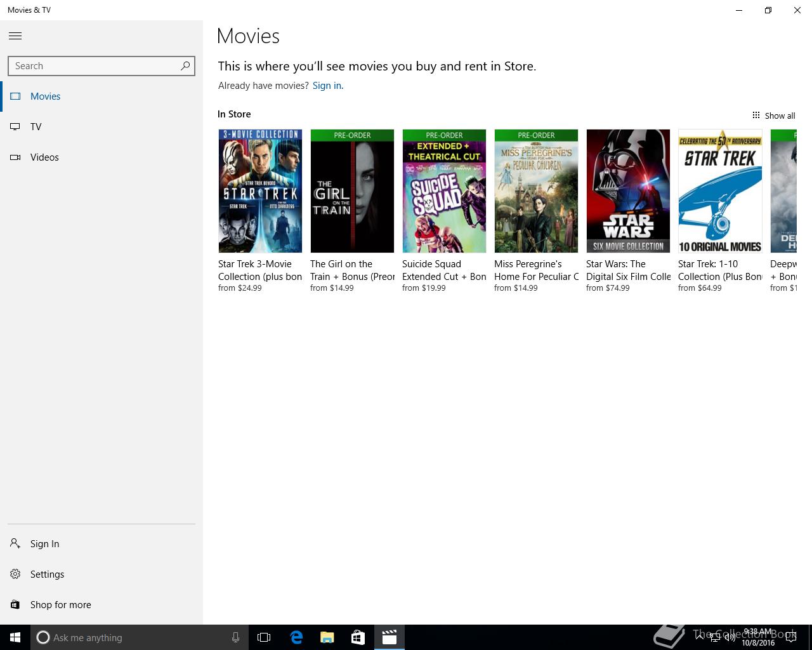This screenshot has height=650, width=812.
Task: Open Miss Peregrine's poster
Action: [x=536, y=191]
